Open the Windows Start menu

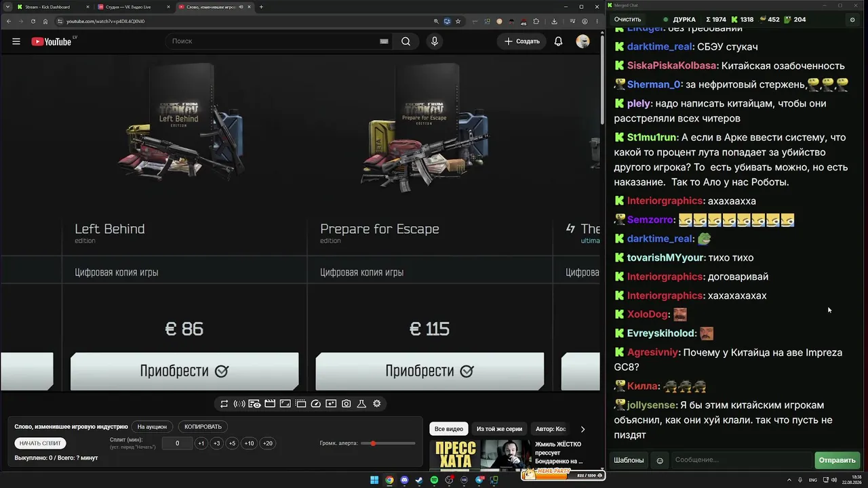click(x=374, y=480)
